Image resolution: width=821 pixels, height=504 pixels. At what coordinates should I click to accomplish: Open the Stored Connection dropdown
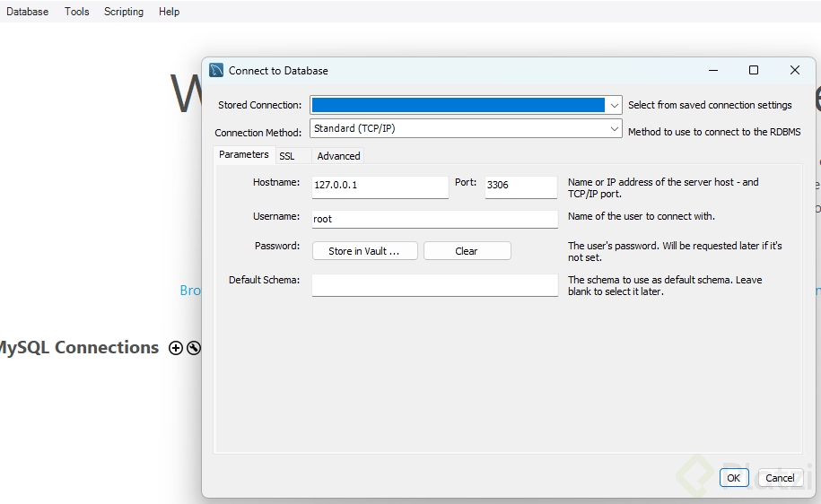(466, 105)
